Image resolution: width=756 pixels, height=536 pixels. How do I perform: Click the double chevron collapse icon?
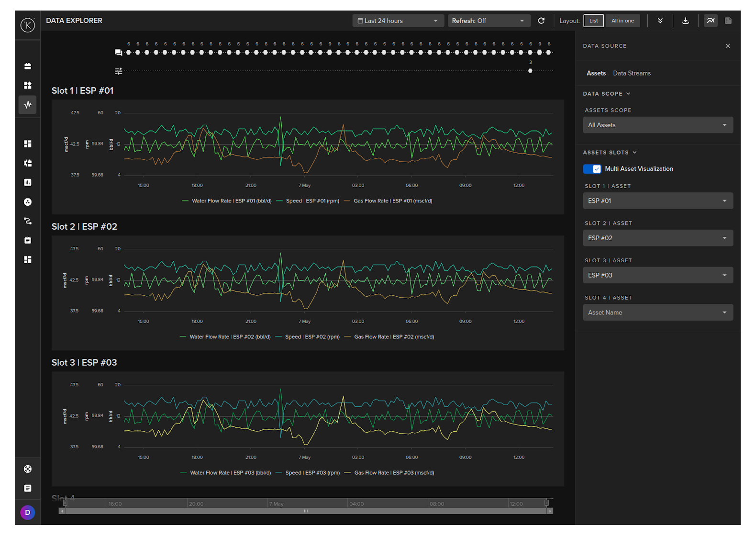pyautogui.click(x=660, y=21)
